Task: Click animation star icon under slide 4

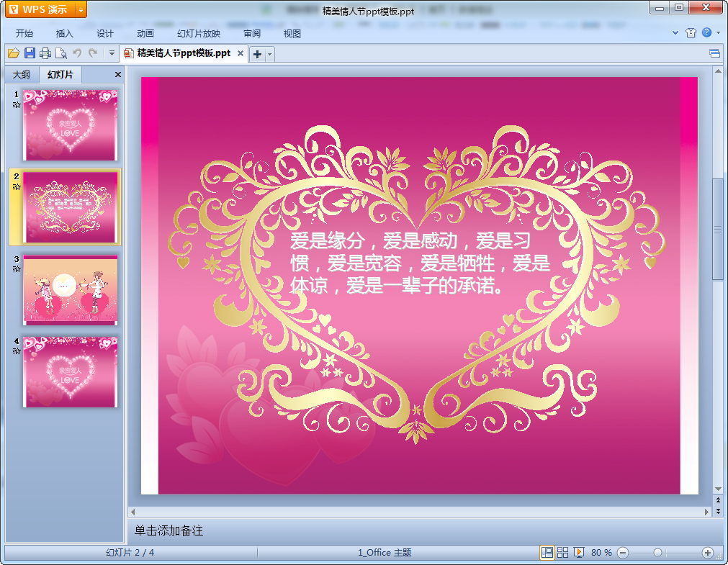Action: (x=17, y=351)
